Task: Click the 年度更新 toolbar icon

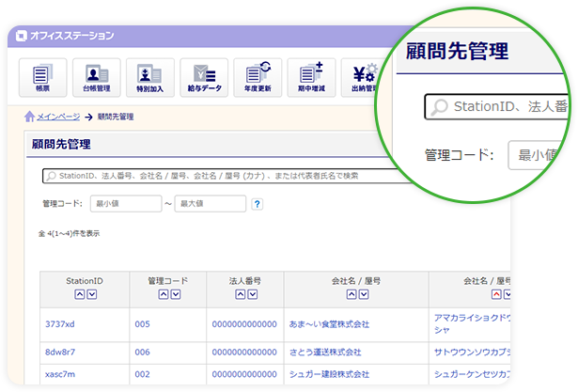Action: (258, 77)
